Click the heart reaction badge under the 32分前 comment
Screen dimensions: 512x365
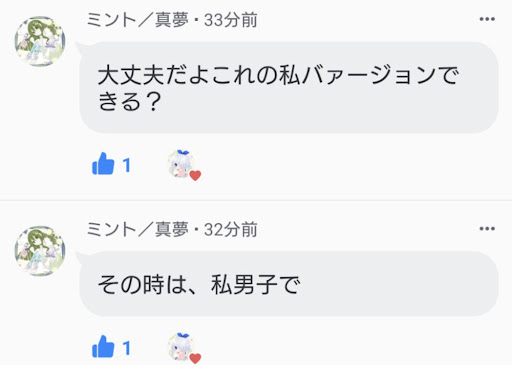195,358
